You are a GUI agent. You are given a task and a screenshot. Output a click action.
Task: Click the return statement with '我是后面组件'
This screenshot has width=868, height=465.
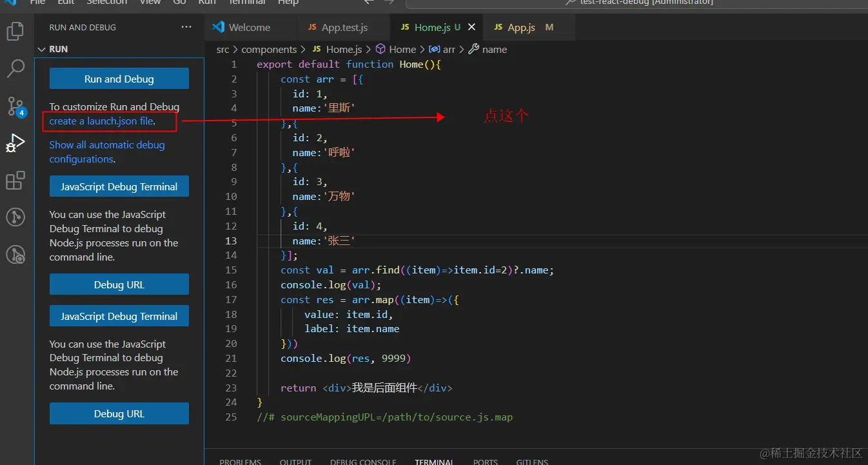coord(366,388)
